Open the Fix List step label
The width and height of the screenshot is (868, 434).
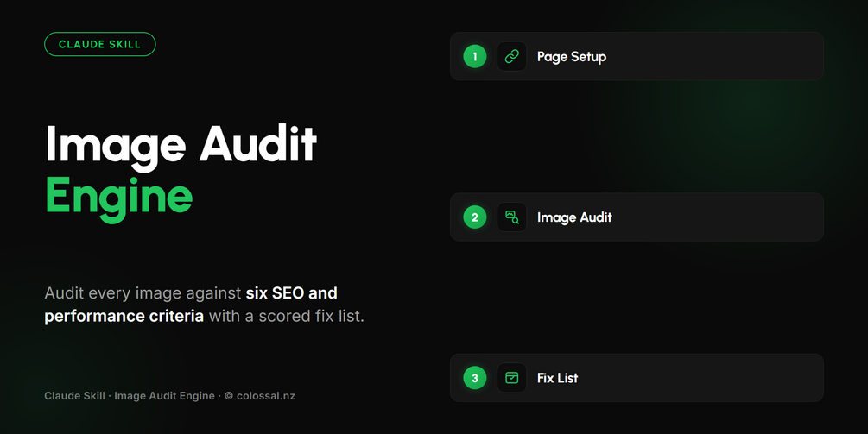coord(557,378)
